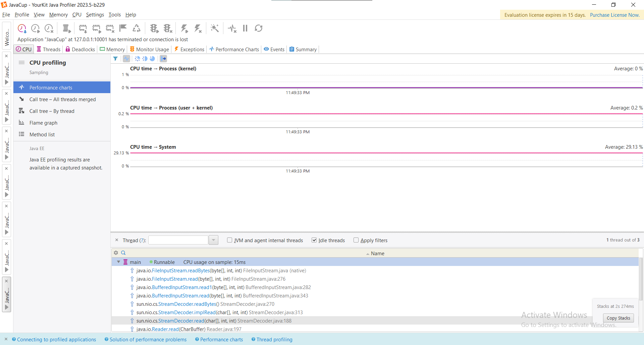
Task: Pause telemetry updates
Action: click(x=245, y=28)
